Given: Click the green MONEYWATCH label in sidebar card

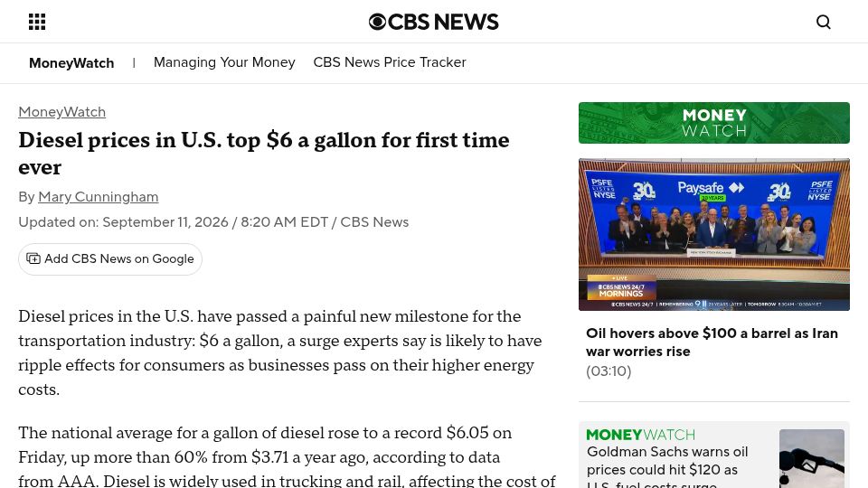Looking at the screenshot, I should tap(640, 435).
